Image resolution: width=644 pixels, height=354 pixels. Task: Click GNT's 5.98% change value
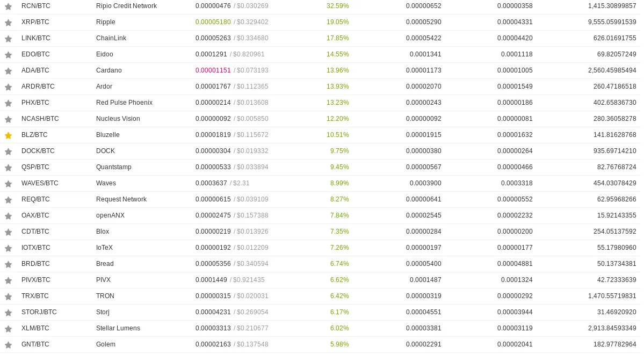[339, 344]
